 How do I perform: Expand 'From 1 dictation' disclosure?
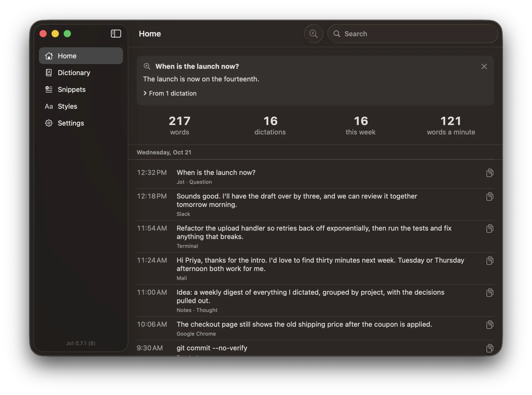click(x=170, y=93)
